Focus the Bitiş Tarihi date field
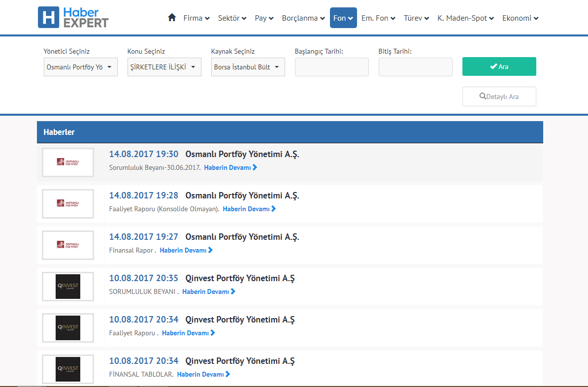Screen dimensions: 588x387 click(x=416, y=67)
